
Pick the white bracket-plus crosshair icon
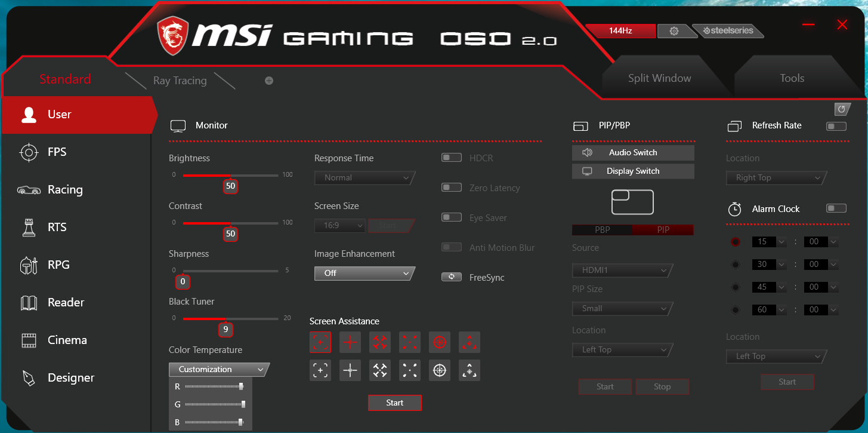pyautogui.click(x=320, y=370)
